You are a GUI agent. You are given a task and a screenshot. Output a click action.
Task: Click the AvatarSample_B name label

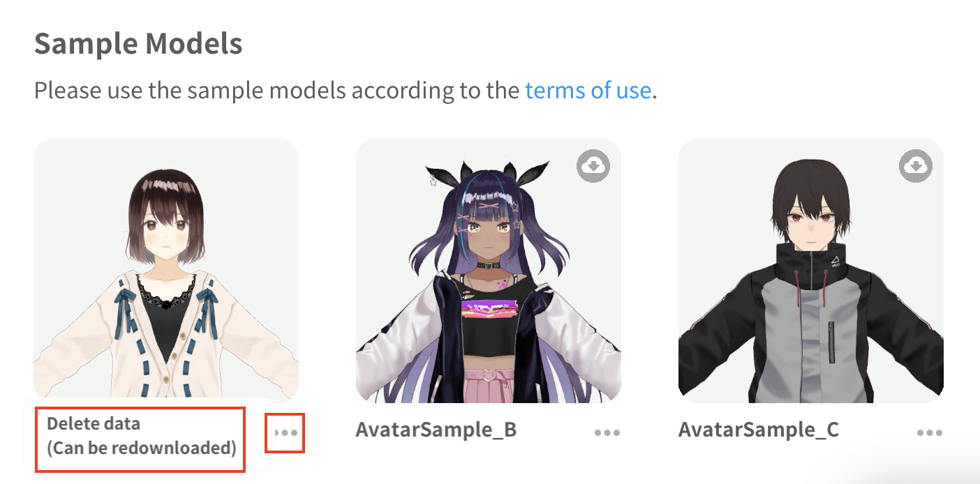pyautogui.click(x=436, y=429)
